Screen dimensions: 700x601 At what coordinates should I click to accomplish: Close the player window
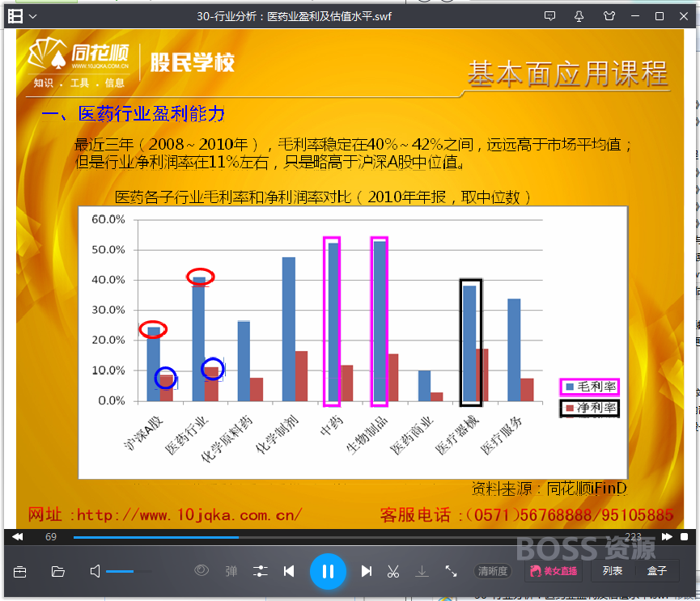click(x=684, y=16)
